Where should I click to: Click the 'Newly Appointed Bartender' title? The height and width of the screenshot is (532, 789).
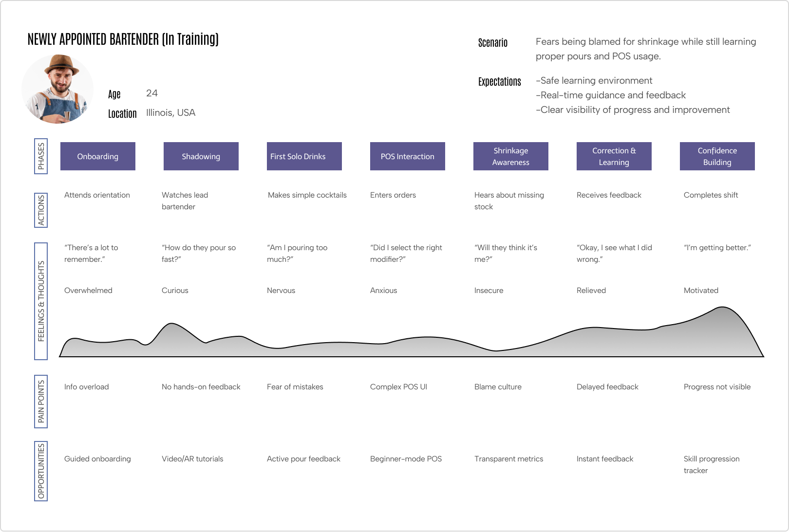click(x=123, y=39)
